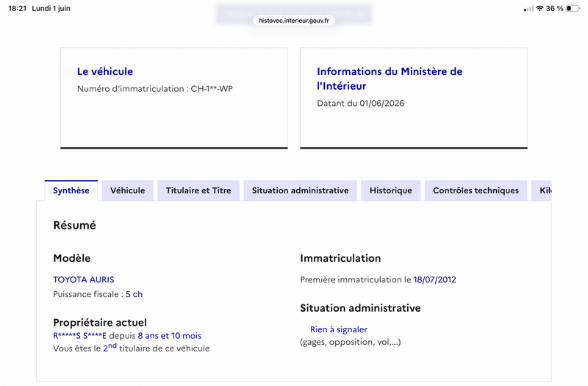
Task: Select the Synthèse tab
Action: click(x=71, y=190)
